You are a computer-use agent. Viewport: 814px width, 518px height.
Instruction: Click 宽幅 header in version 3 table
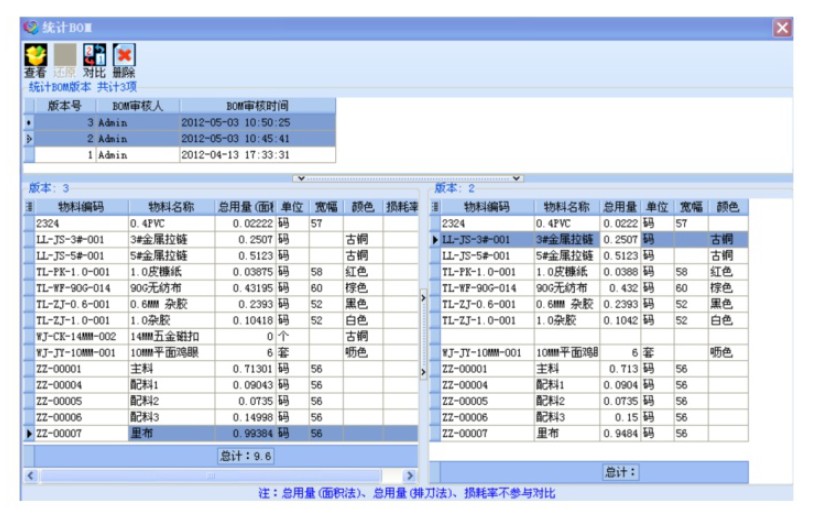[325, 207]
